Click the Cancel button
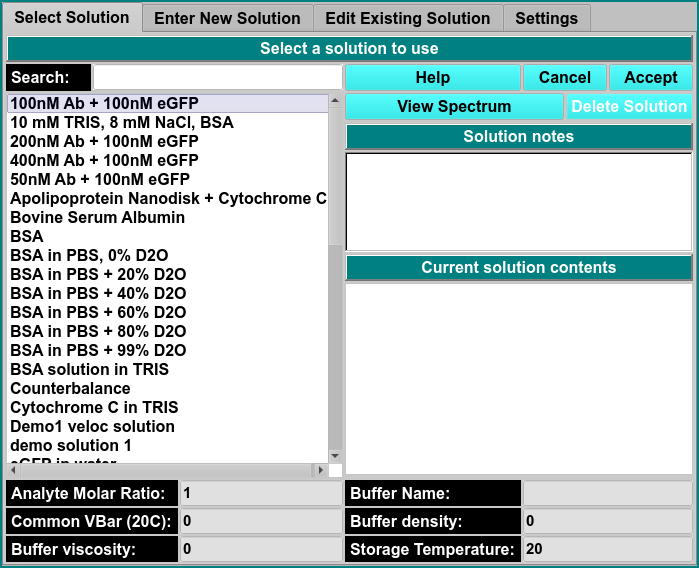 pyautogui.click(x=564, y=78)
